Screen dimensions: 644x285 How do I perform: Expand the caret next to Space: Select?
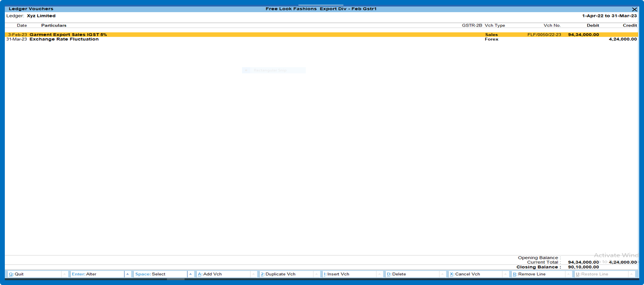(x=191, y=274)
